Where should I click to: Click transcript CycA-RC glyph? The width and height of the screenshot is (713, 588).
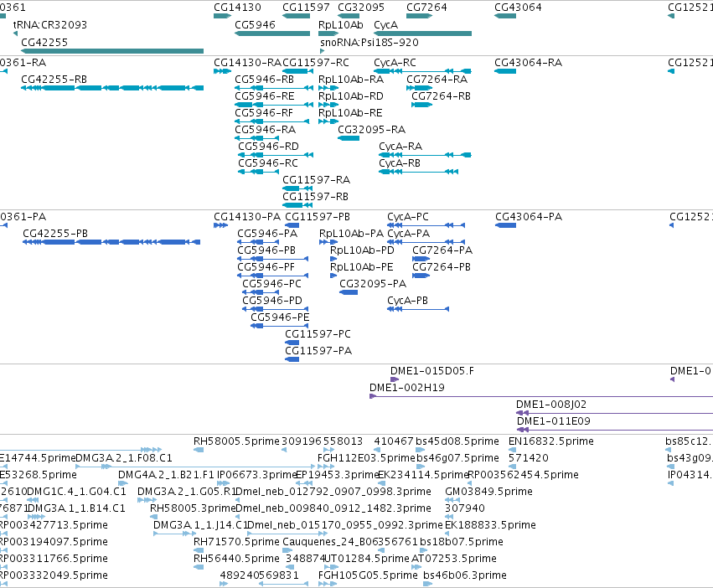pos(423,71)
